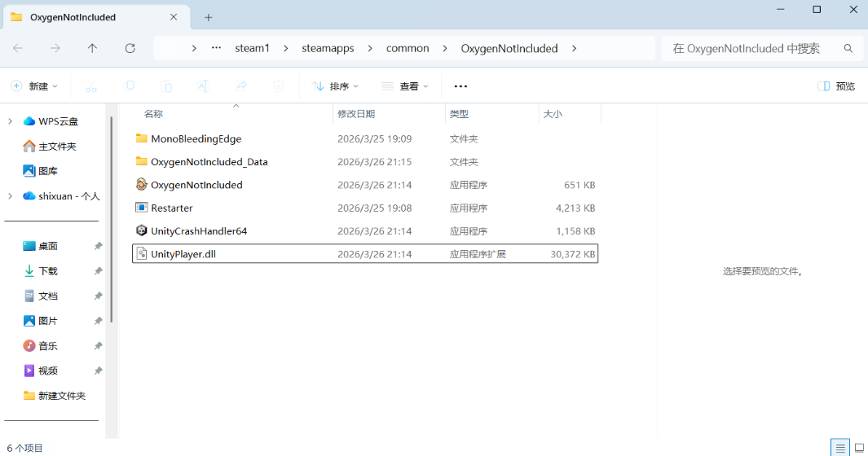Click the Refresh icon in navigation bar
This screenshot has width=868, height=456.
130,48
